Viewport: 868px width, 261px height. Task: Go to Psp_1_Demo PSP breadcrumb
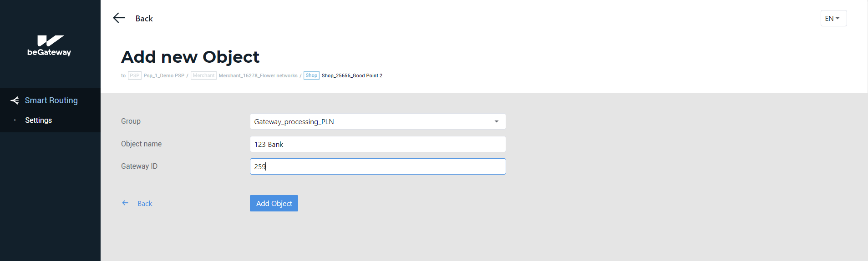coord(164,75)
